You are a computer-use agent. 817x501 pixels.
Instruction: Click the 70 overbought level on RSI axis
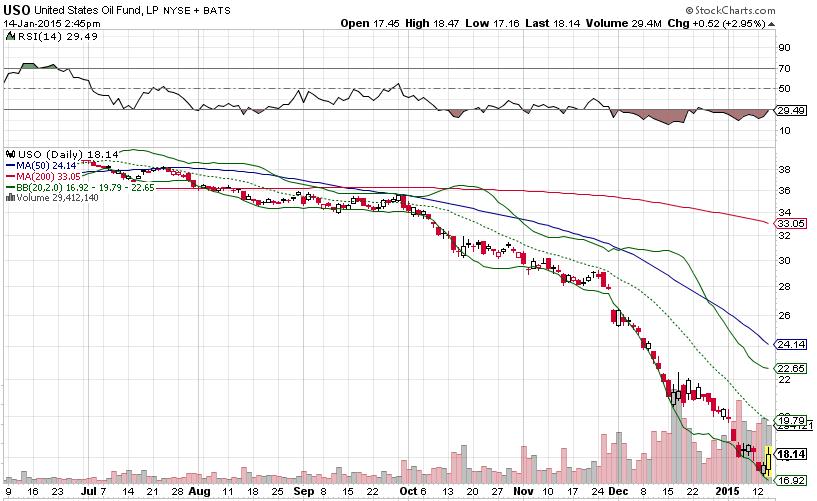(x=784, y=68)
